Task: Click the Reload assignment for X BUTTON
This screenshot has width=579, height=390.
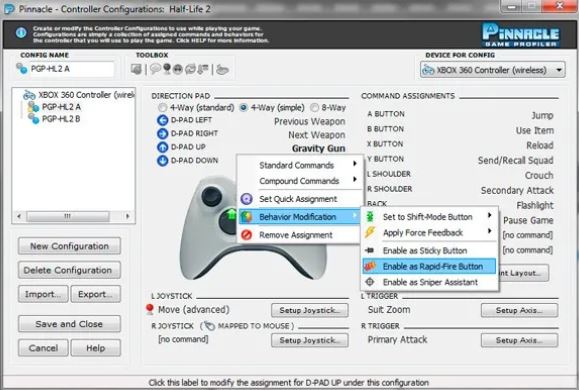Action: [x=539, y=145]
